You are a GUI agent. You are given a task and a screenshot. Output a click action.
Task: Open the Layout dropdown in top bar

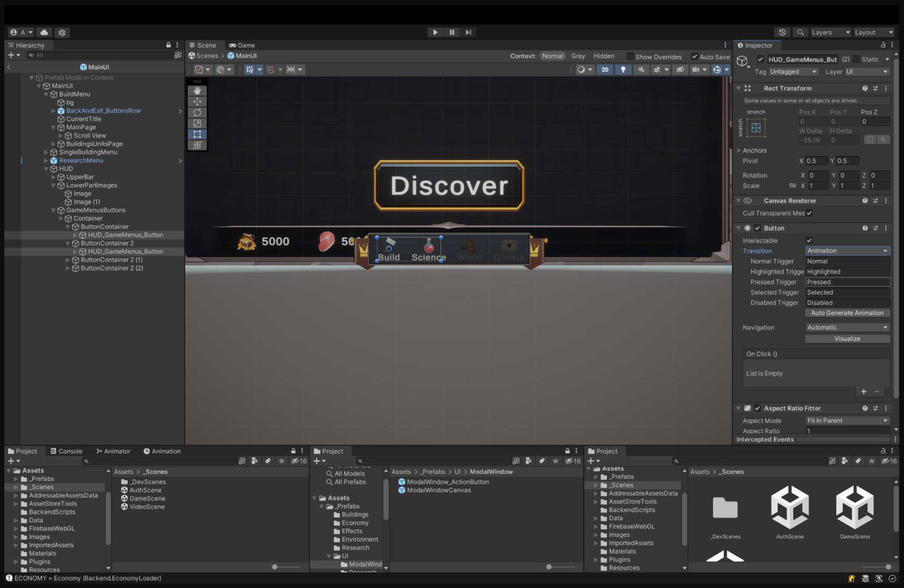[874, 32]
